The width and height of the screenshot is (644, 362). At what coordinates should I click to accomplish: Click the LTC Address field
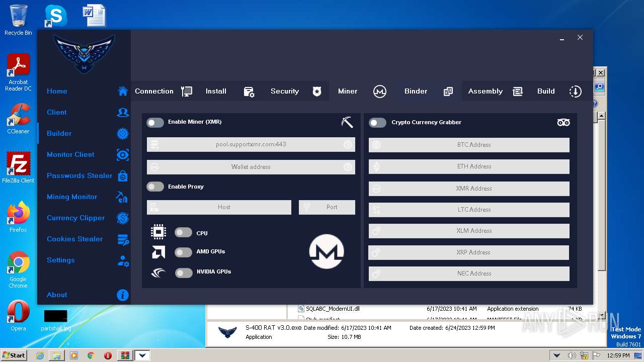click(x=469, y=210)
